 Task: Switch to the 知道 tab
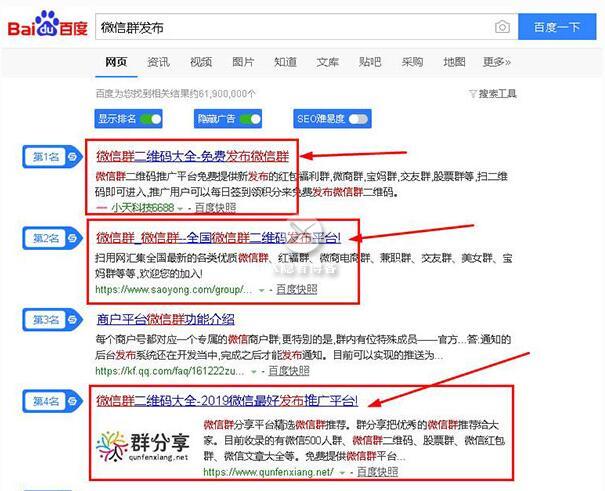click(x=285, y=62)
